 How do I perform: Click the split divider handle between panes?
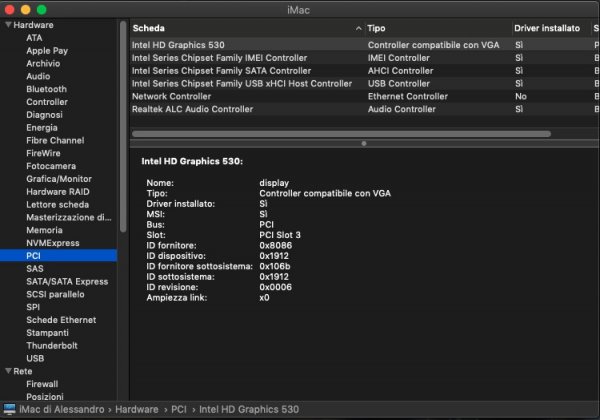pos(362,144)
